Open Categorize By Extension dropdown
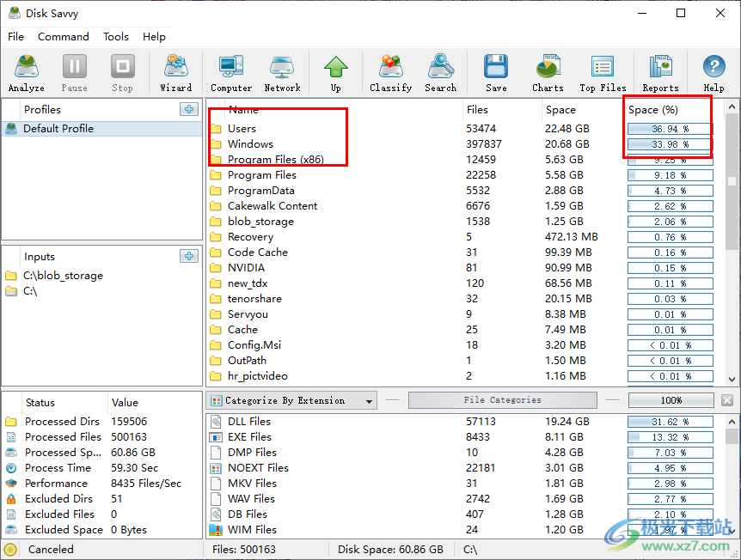The height and width of the screenshot is (560, 741). (291, 400)
